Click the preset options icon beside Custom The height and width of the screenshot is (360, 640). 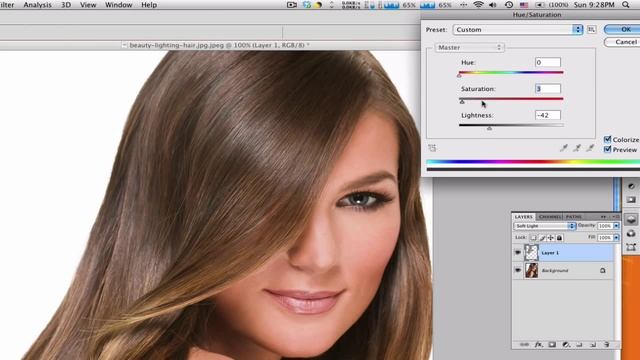(591, 29)
